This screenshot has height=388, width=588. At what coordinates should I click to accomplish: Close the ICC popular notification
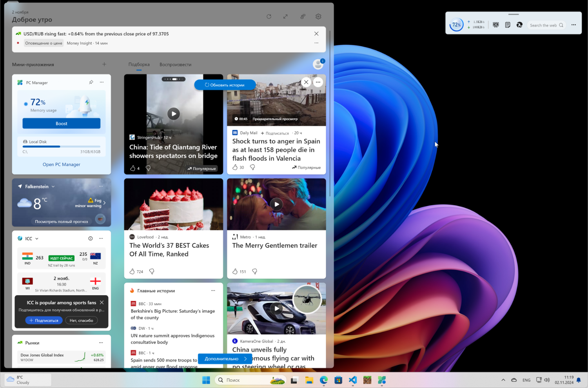click(102, 302)
